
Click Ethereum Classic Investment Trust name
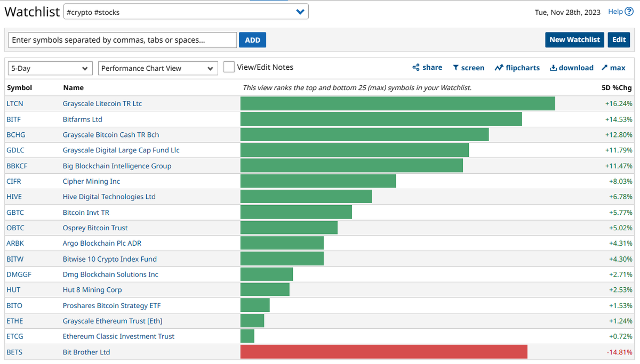pos(119,336)
